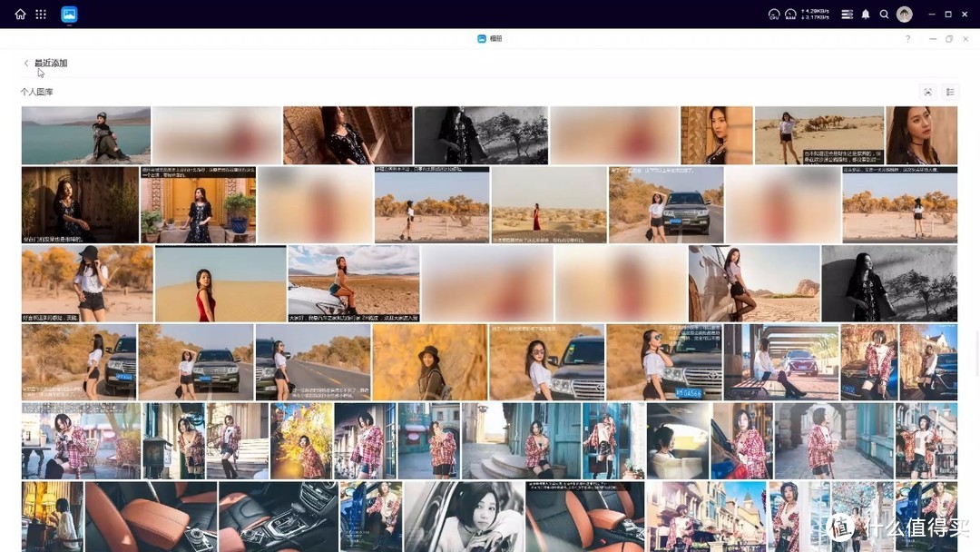This screenshot has width=980, height=552.
Task: Open the help question mark button
Action: pos(907,38)
